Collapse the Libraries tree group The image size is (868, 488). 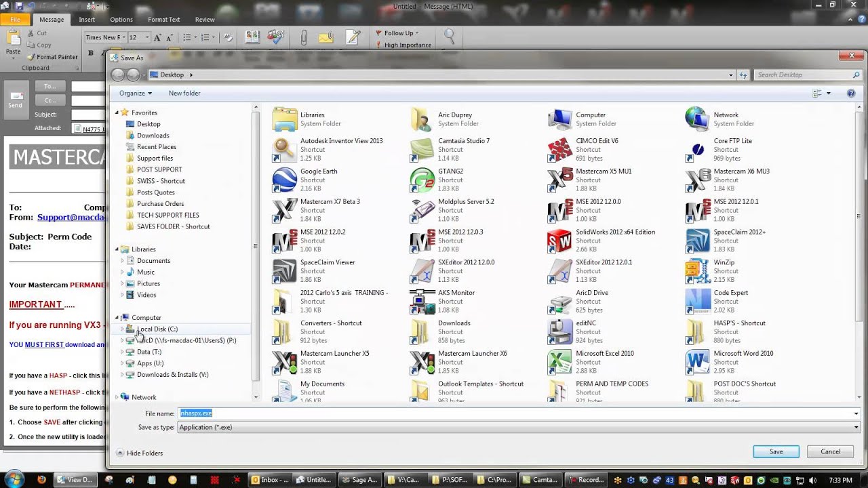tap(117, 249)
